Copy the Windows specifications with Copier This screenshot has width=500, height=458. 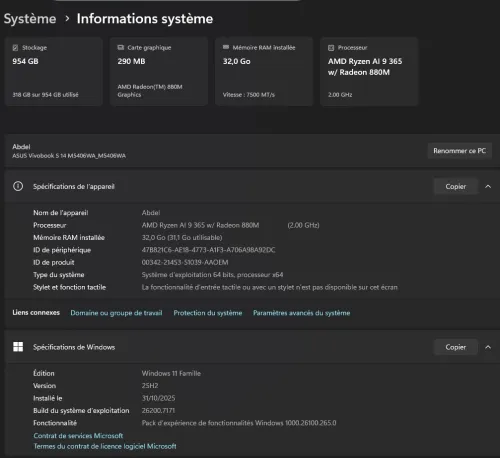click(x=456, y=347)
